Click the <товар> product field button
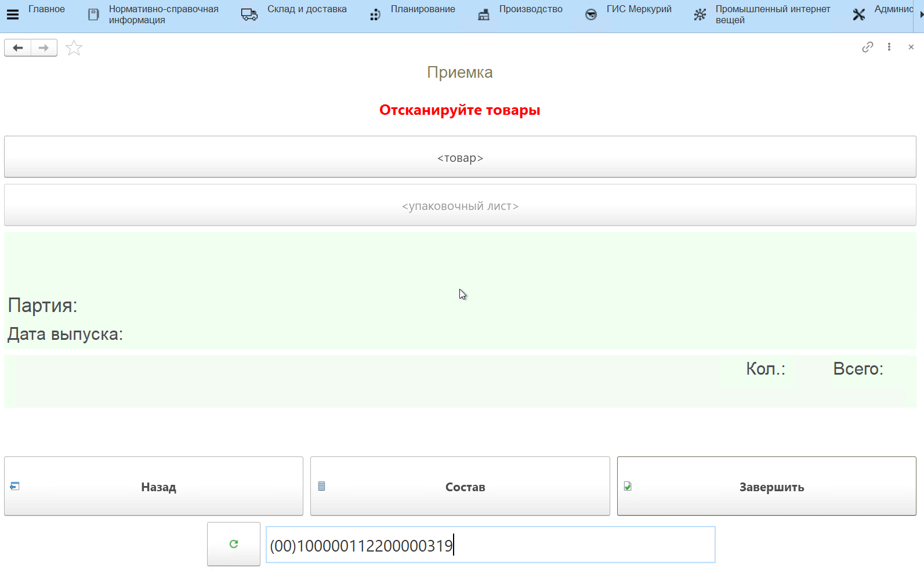Screen dimensions: 924x573 460,157
